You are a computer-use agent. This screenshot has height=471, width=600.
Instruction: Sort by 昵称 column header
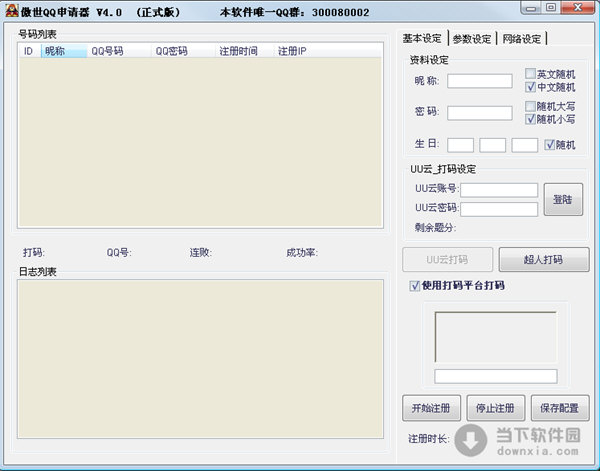pyautogui.click(x=64, y=51)
